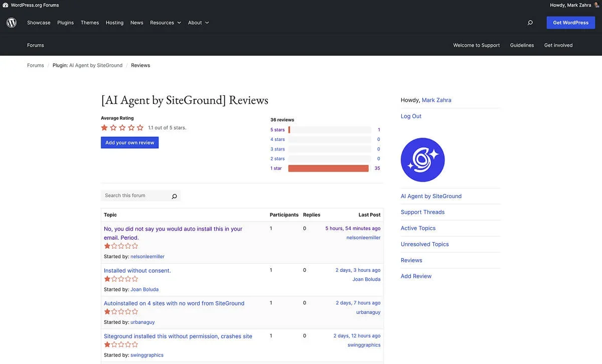Click the 35 count beside 1 star

click(377, 168)
